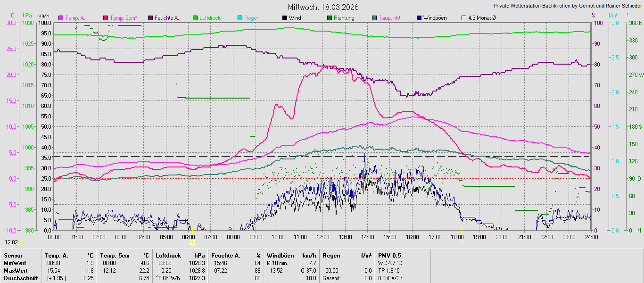This screenshot has width=644, height=283.
Task: Click the sunrise sun marker at 06:00
Action: pyautogui.click(x=192, y=242)
